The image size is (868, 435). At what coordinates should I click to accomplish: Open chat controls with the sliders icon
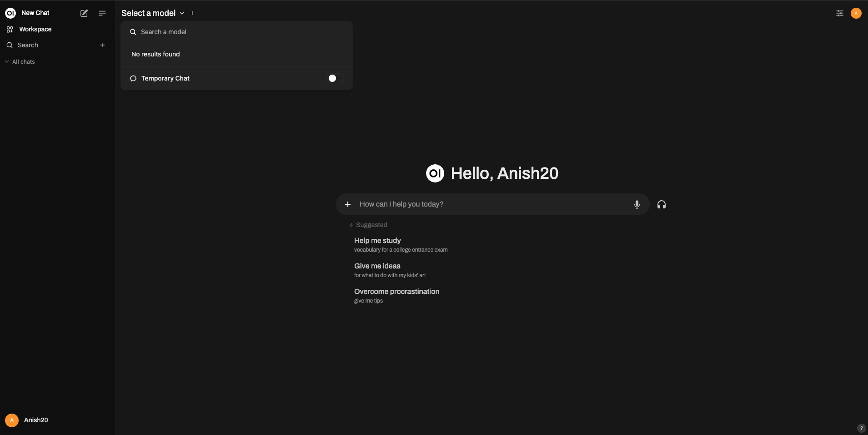tap(839, 13)
